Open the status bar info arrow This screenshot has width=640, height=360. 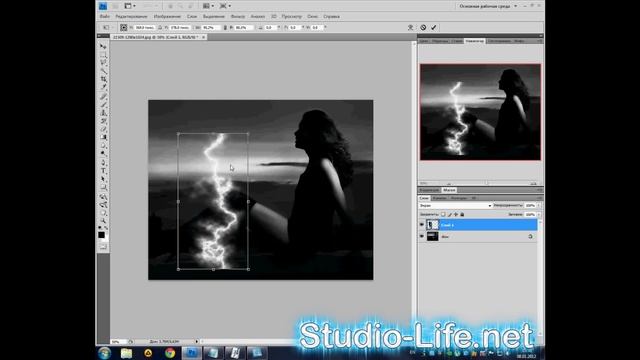click(197, 341)
